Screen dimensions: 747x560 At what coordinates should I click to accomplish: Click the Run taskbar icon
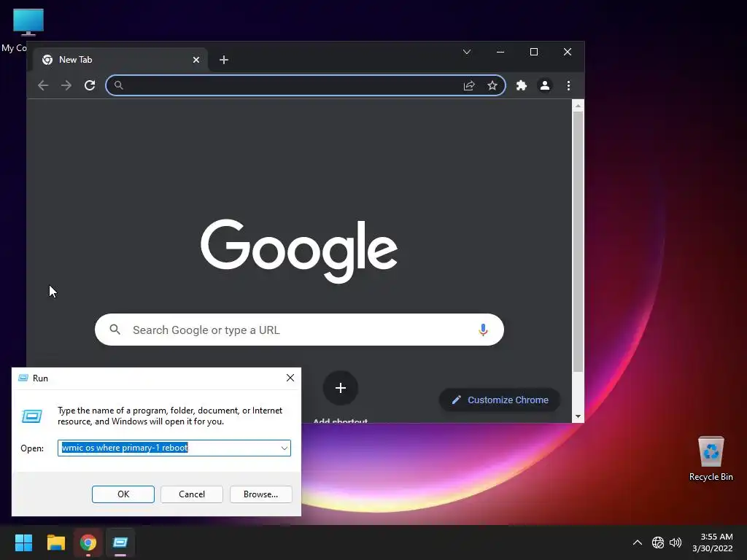pos(120,542)
